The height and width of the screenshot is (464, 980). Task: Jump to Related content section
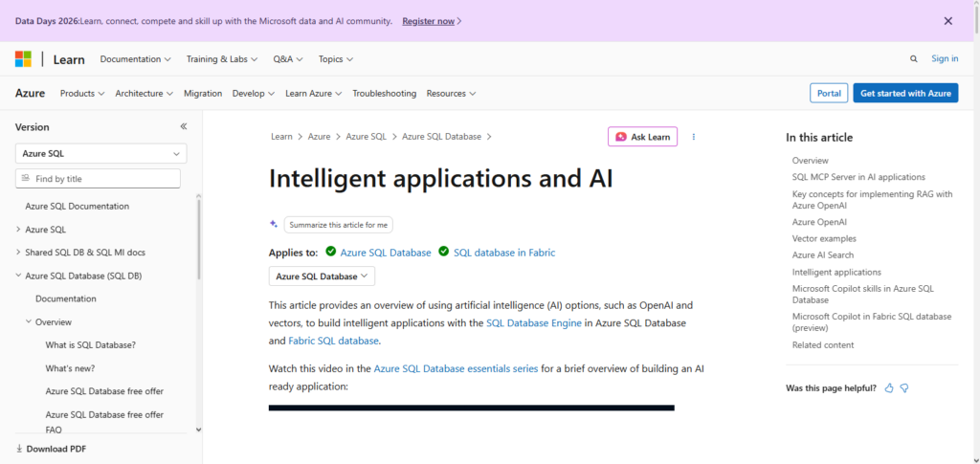coord(822,344)
